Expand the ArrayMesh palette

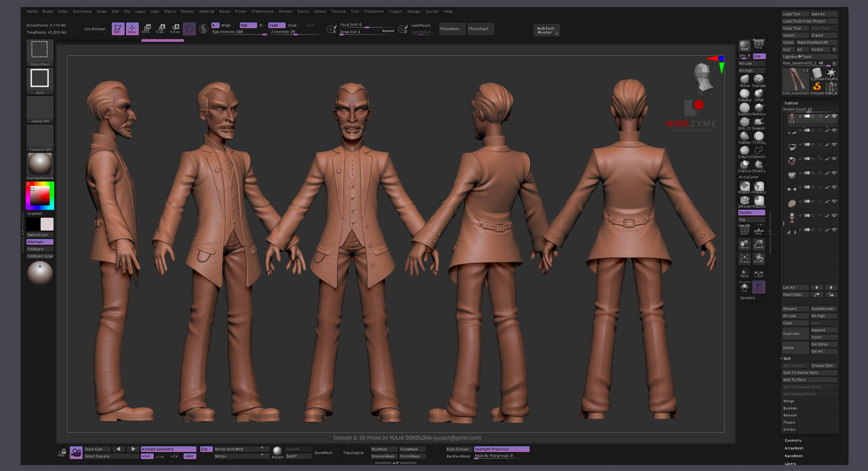click(x=794, y=448)
